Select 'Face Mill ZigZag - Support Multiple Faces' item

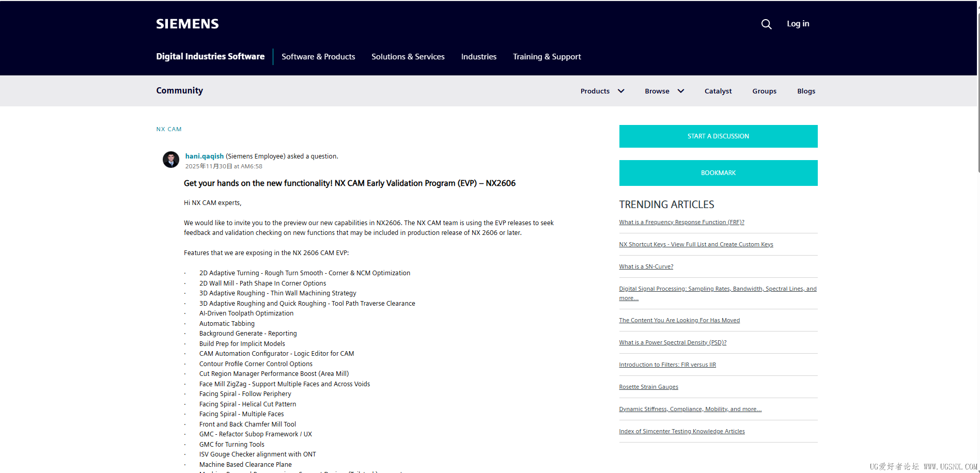coord(285,384)
